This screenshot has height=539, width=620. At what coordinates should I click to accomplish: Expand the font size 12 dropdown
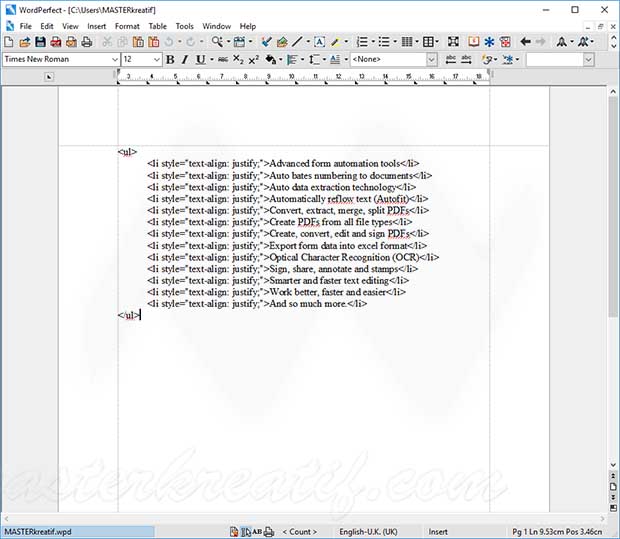click(x=156, y=60)
